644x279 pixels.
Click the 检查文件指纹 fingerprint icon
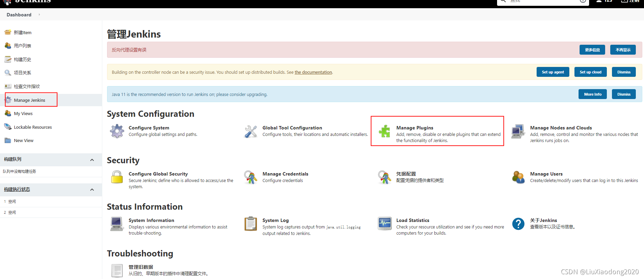click(8, 86)
